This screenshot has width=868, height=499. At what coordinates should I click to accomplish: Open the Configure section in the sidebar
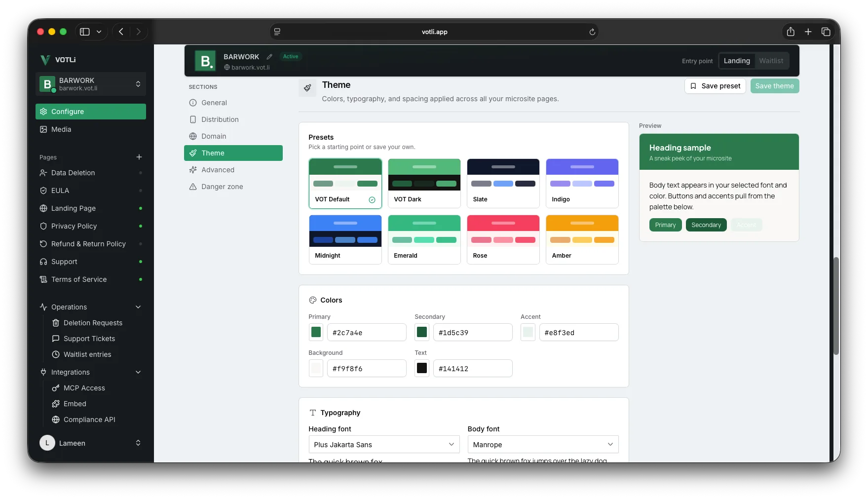point(91,112)
